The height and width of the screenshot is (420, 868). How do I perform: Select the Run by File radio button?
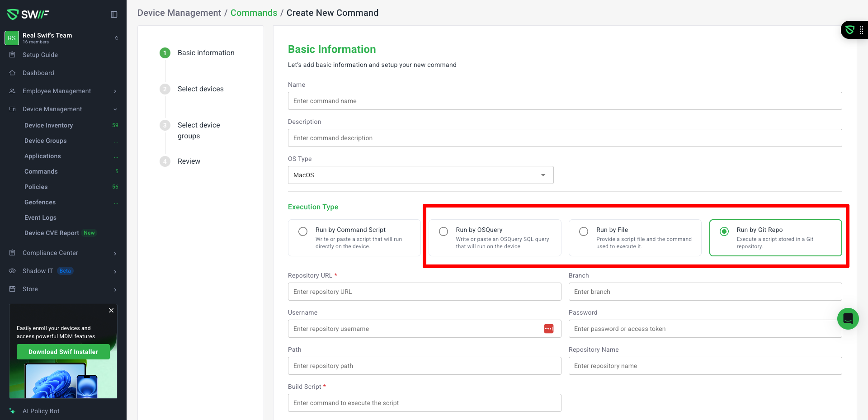tap(584, 231)
